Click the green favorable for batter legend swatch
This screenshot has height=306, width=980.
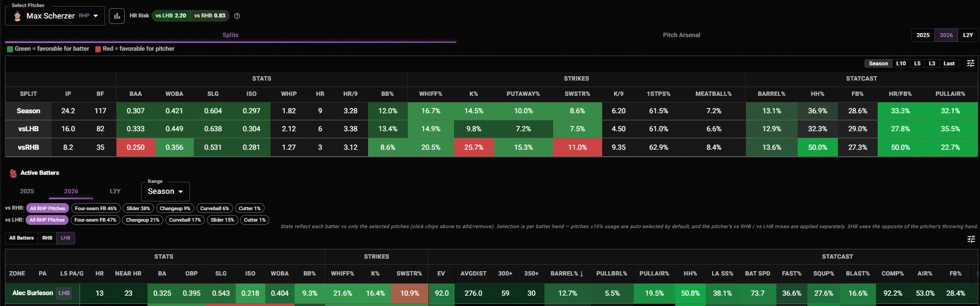10,49
